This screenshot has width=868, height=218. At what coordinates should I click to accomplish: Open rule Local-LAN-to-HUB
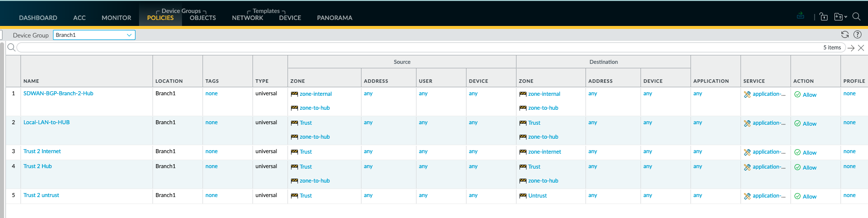tap(46, 122)
